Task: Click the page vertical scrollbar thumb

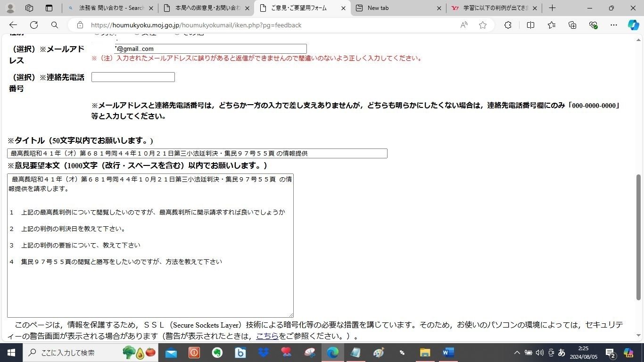Action: point(639,237)
